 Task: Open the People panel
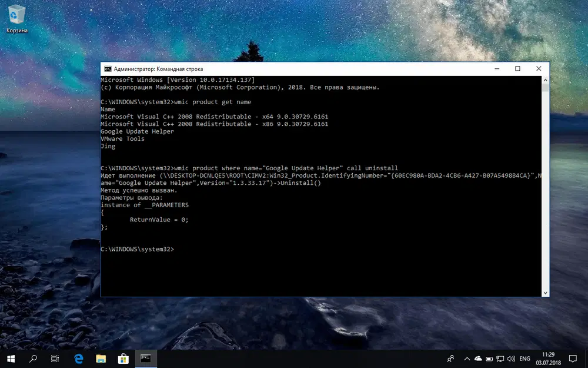click(450, 359)
